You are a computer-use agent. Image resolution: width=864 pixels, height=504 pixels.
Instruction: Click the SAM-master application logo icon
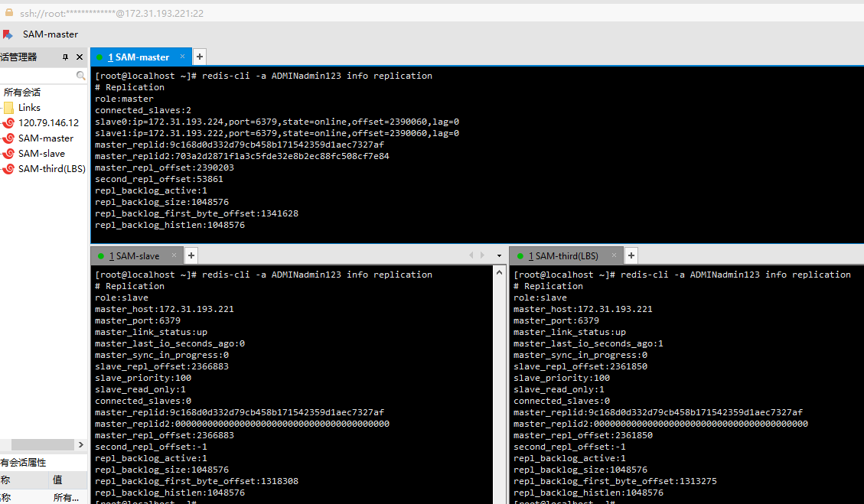(8, 34)
